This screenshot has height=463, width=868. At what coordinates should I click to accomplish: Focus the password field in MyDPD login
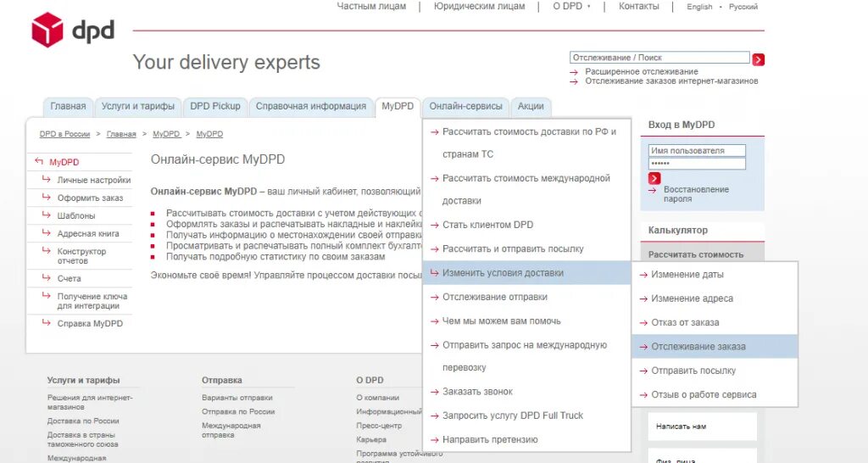pos(697,164)
